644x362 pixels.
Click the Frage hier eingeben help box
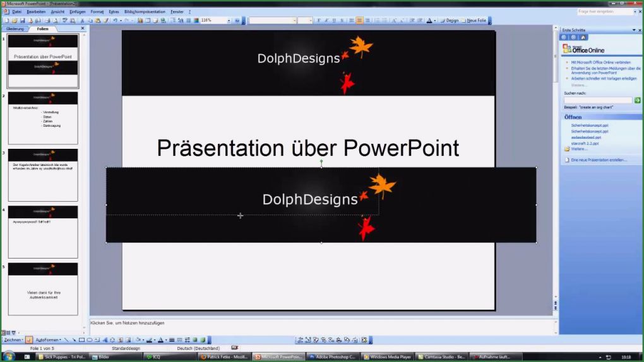point(604,11)
